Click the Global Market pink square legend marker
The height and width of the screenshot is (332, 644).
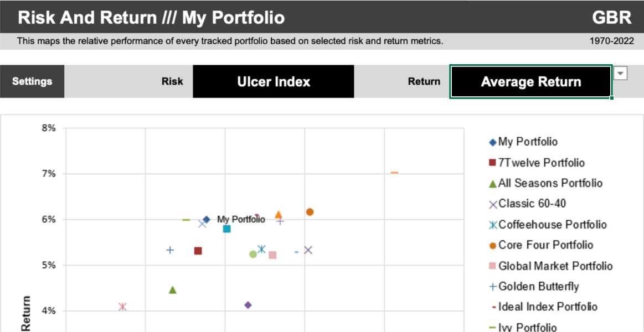[492, 266]
